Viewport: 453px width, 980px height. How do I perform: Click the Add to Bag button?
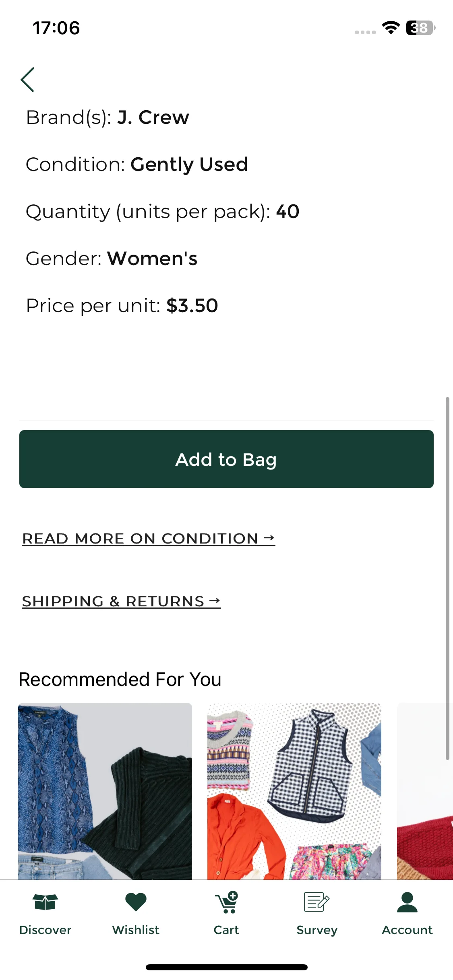coord(226,459)
